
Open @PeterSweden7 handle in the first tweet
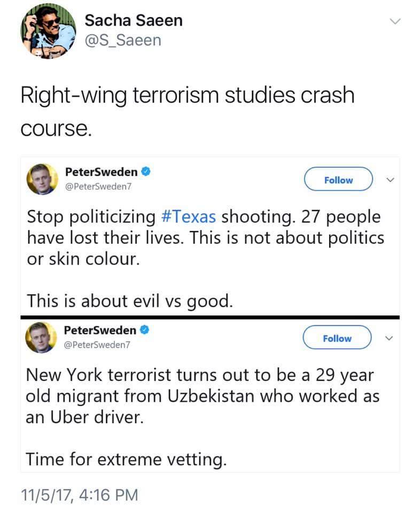98,186
